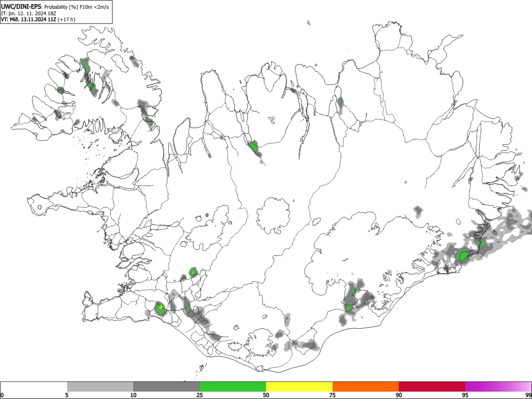Click the legend value '10'
This screenshot has height=399, width=532.
pos(133,395)
